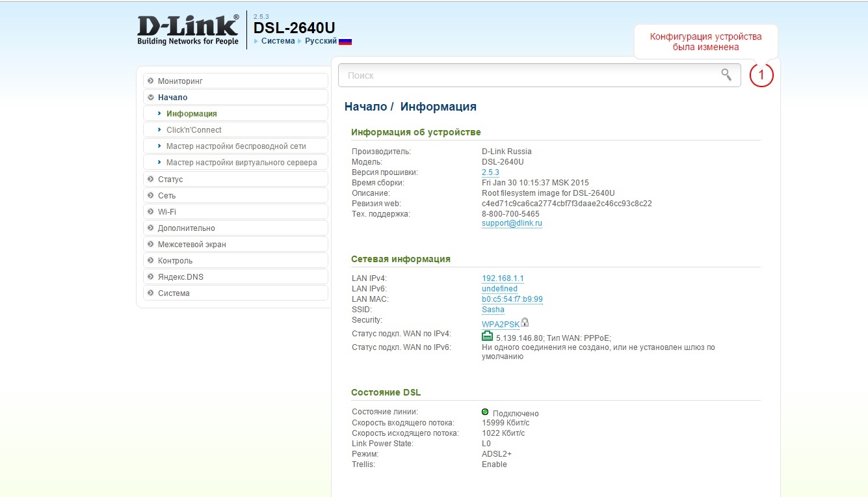Click the Состояние DSL section heading
This screenshot has width=868, height=497.
point(386,392)
